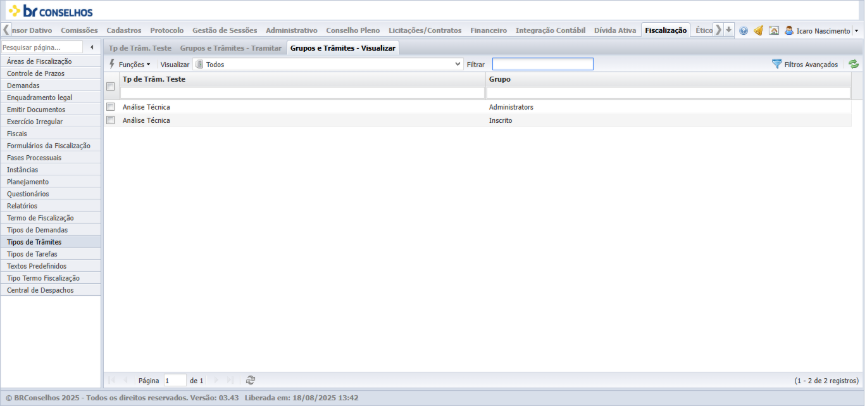Click the lightning bolt Funções icon
The height and width of the screenshot is (406, 865).
(112, 64)
